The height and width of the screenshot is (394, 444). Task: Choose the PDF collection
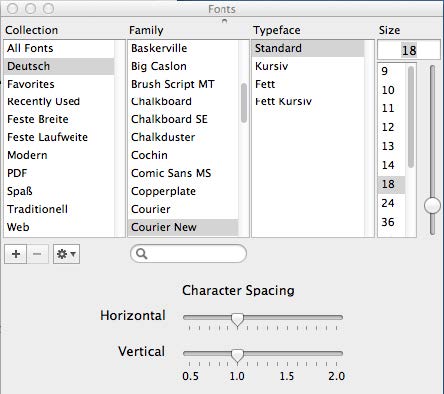[x=59, y=173]
